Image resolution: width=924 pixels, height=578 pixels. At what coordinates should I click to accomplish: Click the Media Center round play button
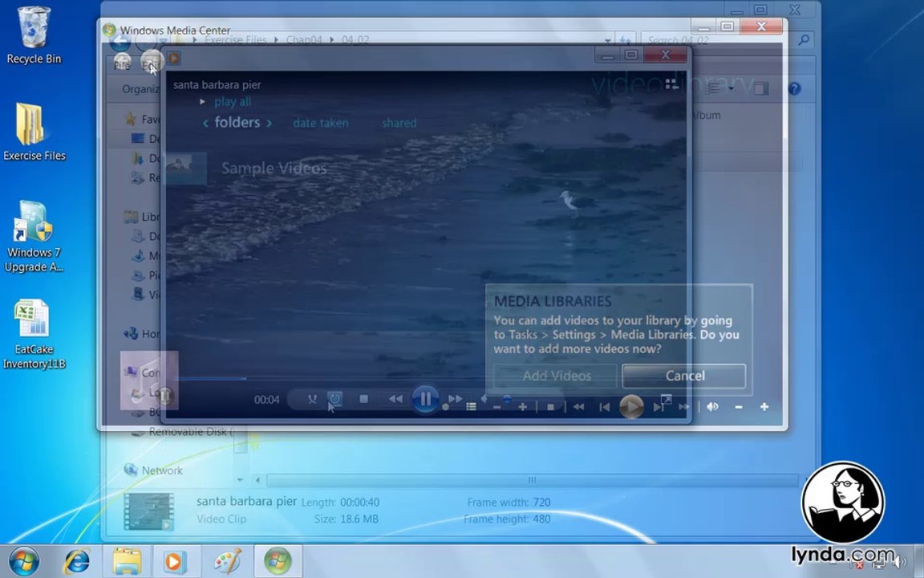click(631, 406)
